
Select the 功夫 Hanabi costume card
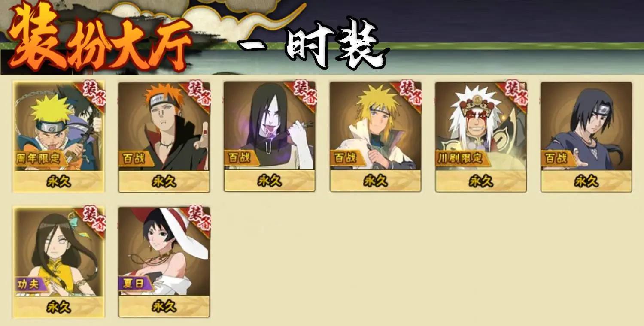pyautogui.click(x=58, y=262)
